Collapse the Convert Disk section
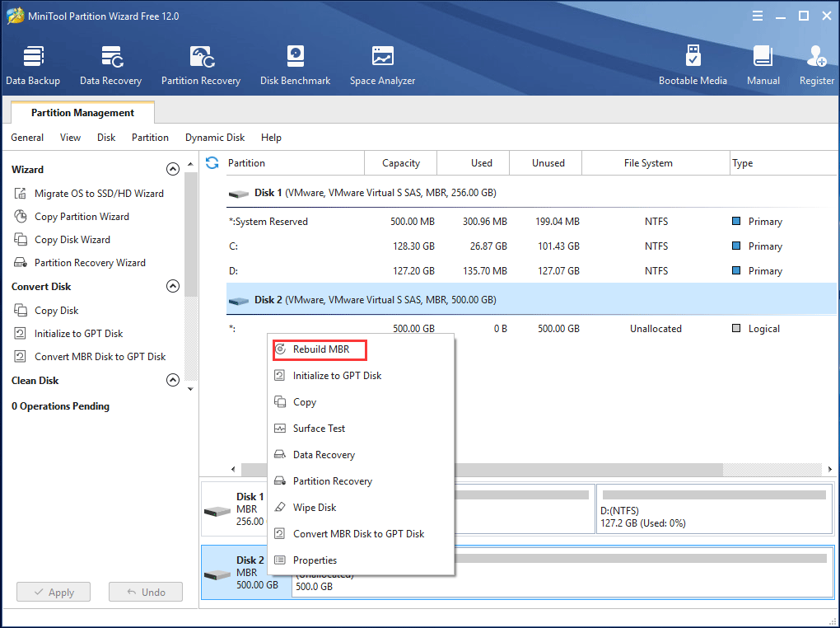The image size is (840, 628). pyautogui.click(x=173, y=286)
